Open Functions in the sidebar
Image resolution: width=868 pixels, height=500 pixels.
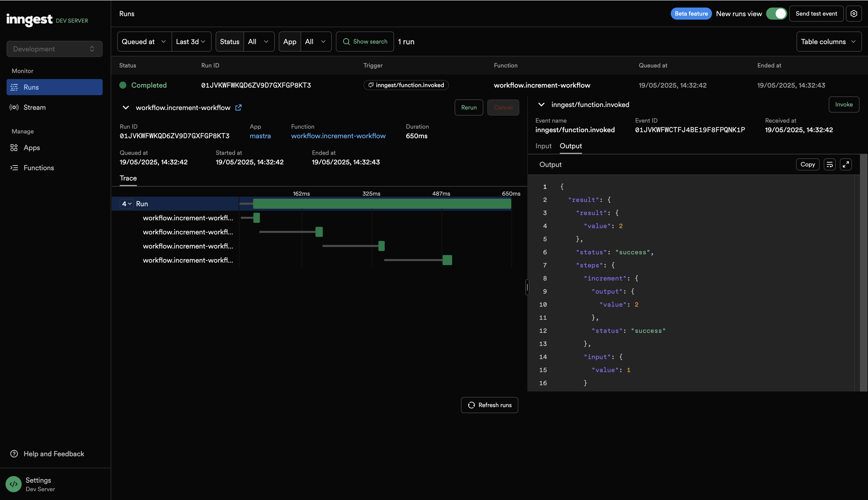(x=38, y=168)
